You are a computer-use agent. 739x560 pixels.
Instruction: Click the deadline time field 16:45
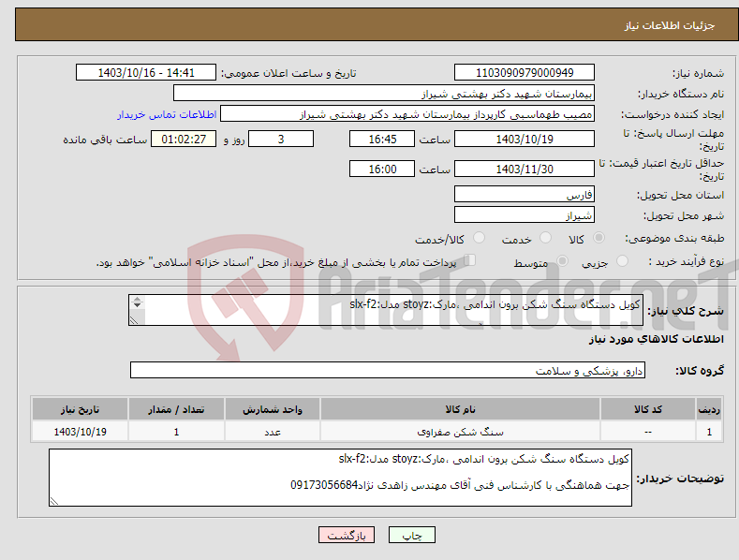click(382, 139)
